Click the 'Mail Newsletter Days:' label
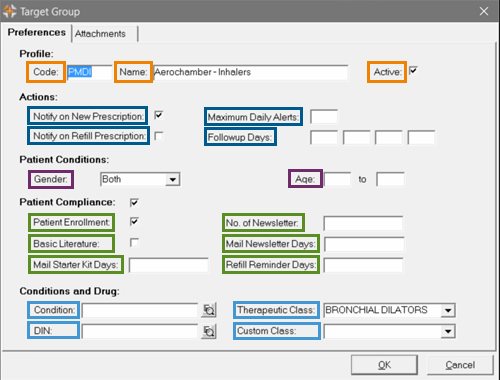The width and height of the screenshot is (500, 380). [x=271, y=244]
